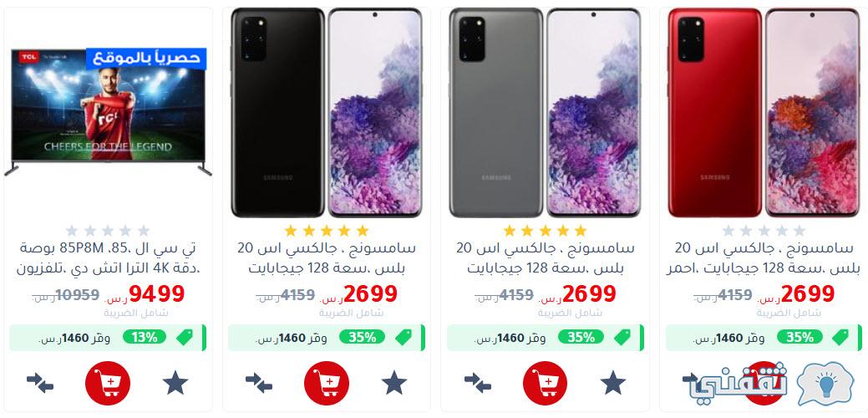Open the red Galaxy S20 Plus title link

click(x=764, y=258)
